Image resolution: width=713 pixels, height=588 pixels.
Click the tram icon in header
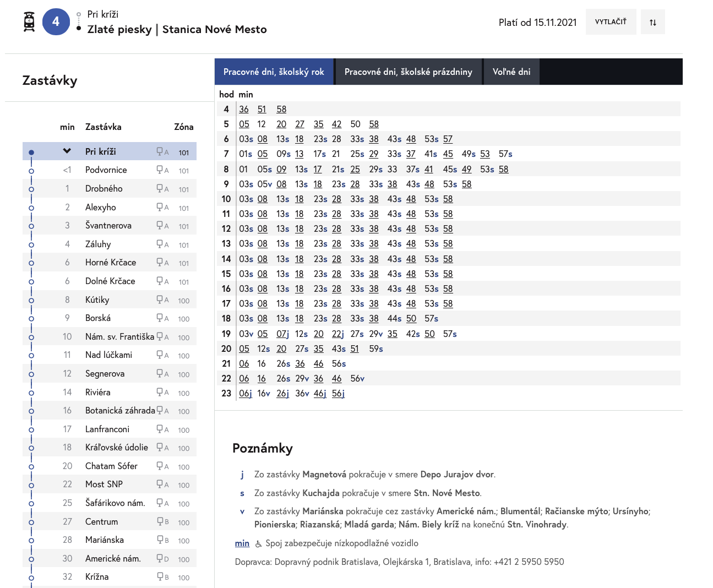tap(30, 22)
